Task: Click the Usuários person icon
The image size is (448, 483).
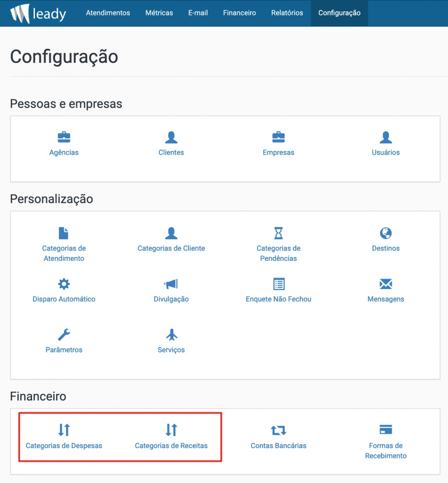Action: (x=386, y=137)
